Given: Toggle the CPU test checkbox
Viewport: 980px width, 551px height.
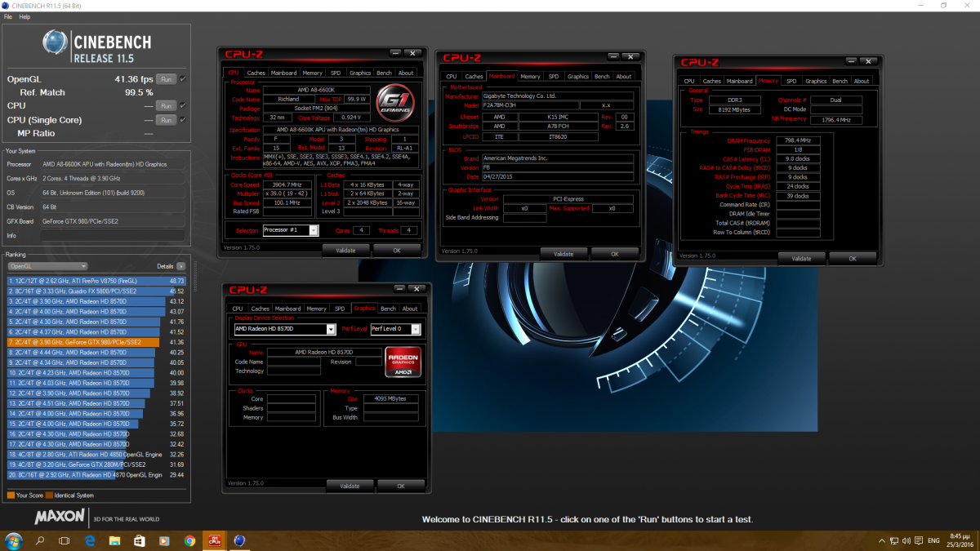Looking at the screenshot, I should click(183, 106).
